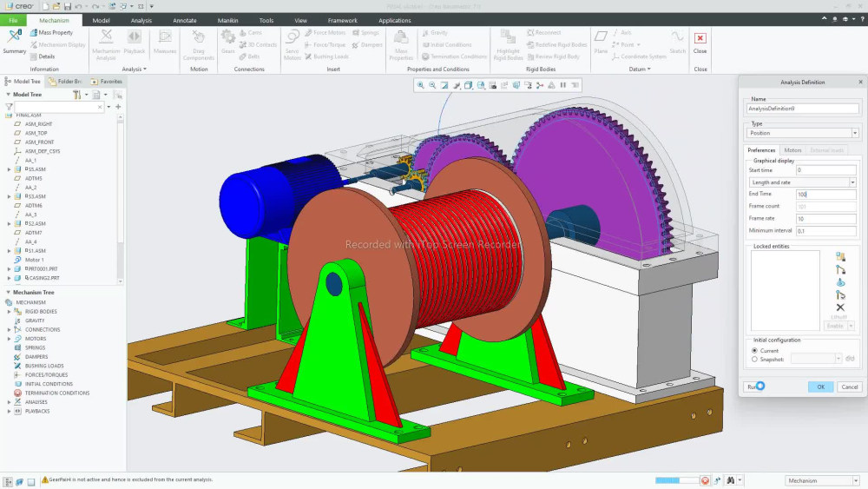Click the End Time input field
This screenshot has width=868, height=489.
click(x=826, y=195)
